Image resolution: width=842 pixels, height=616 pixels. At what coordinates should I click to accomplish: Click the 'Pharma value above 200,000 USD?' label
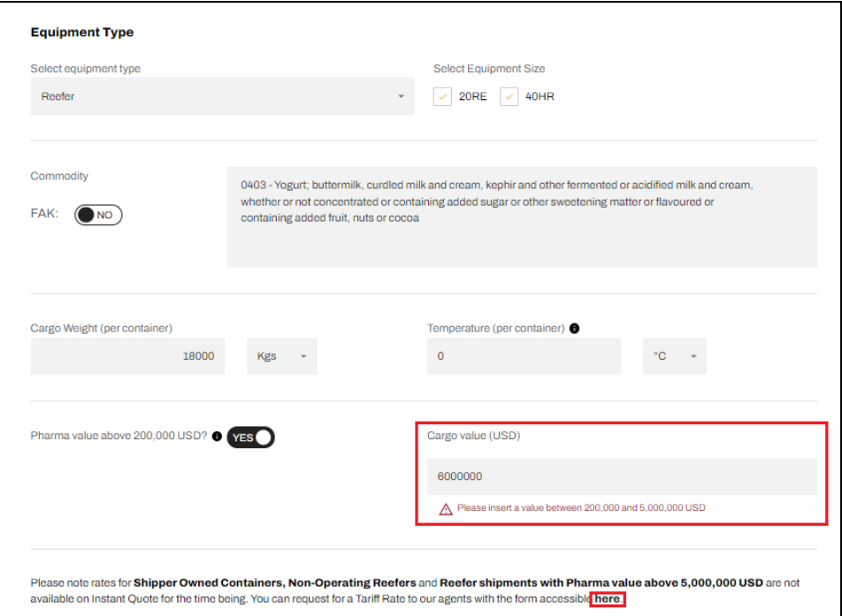[119, 436]
